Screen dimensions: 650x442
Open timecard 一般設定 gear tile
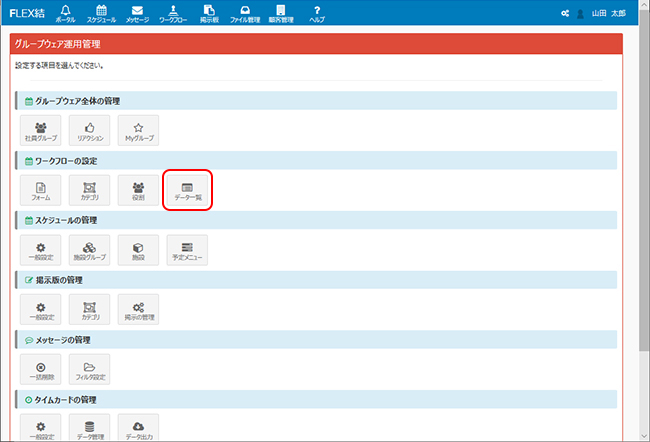pyautogui.click(x=41, y=428)
